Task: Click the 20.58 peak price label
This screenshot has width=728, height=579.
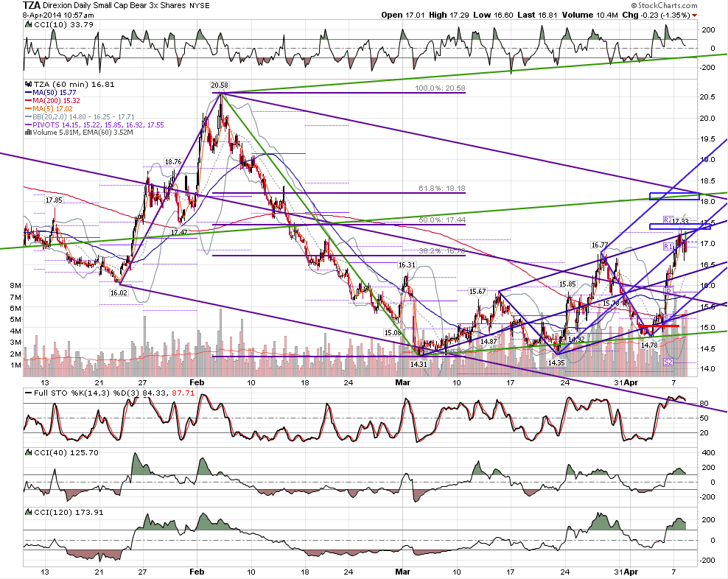Action: (x=219, y=85)
